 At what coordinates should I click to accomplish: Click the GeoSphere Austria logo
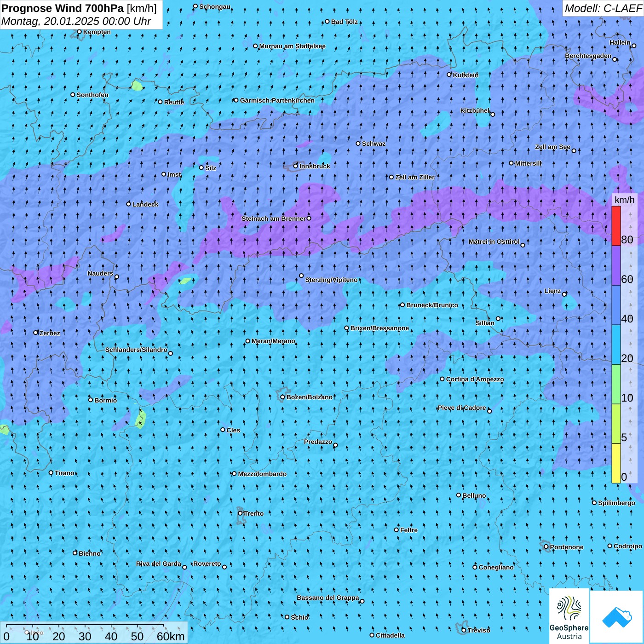pyautogui.click(x=569, y=616)
